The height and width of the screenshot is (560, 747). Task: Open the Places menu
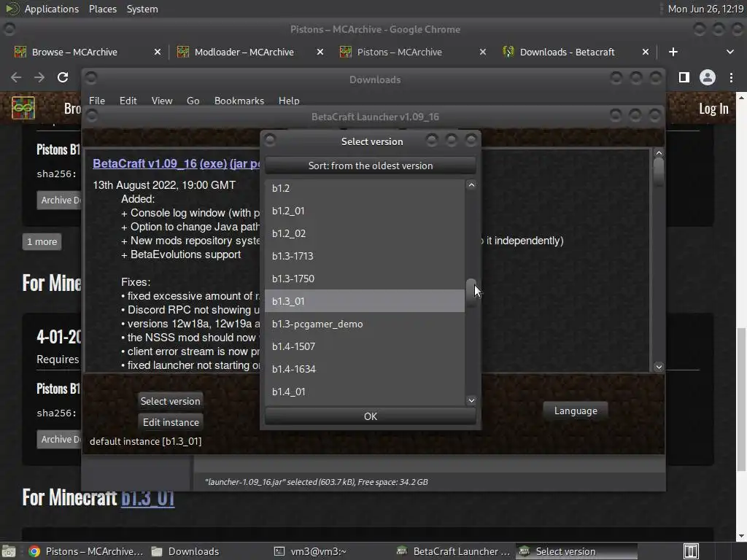point(102,9)
